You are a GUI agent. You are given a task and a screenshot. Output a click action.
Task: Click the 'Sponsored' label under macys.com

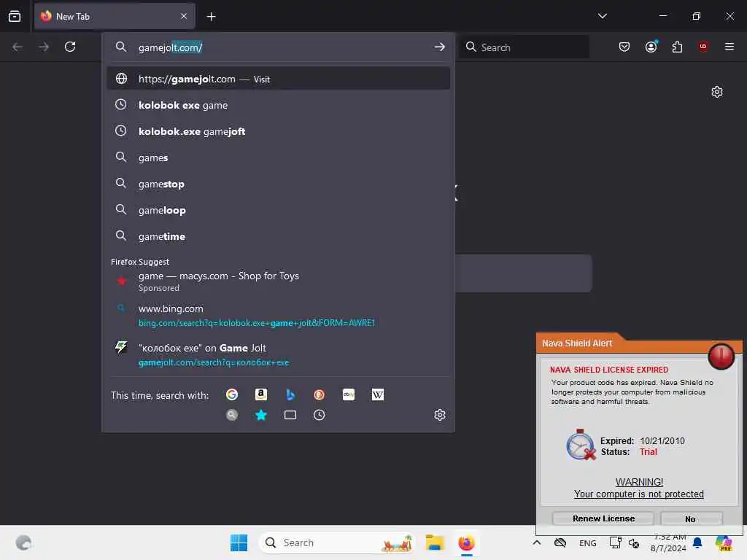point(158,288)
